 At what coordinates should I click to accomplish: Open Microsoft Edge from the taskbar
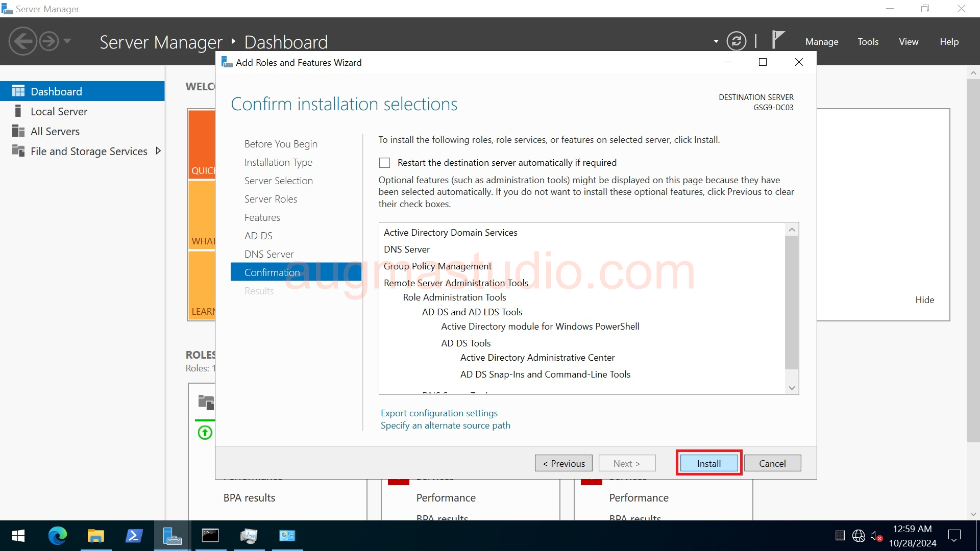coord(57,536)
